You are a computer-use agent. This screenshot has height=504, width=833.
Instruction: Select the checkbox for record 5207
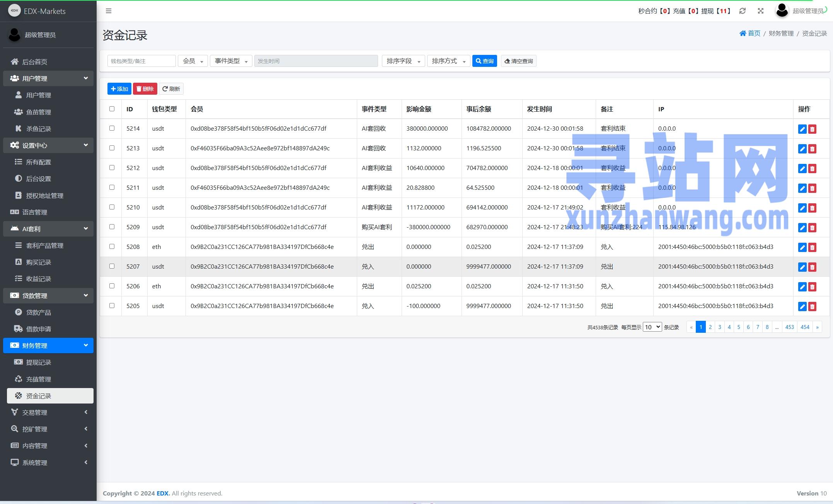pos(112,266)
